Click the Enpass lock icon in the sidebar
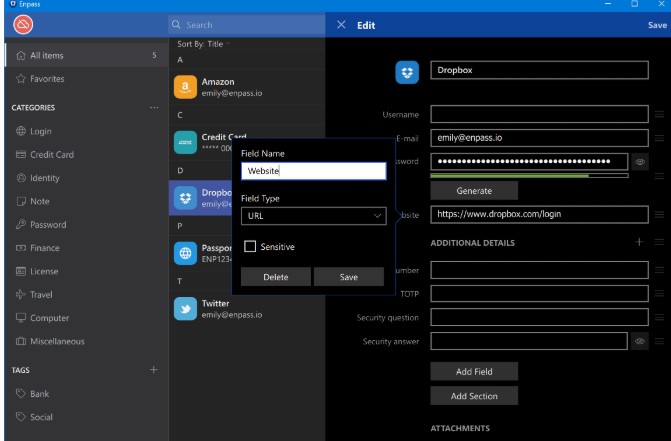Screen dimensions: 671x441 [23, 24]
